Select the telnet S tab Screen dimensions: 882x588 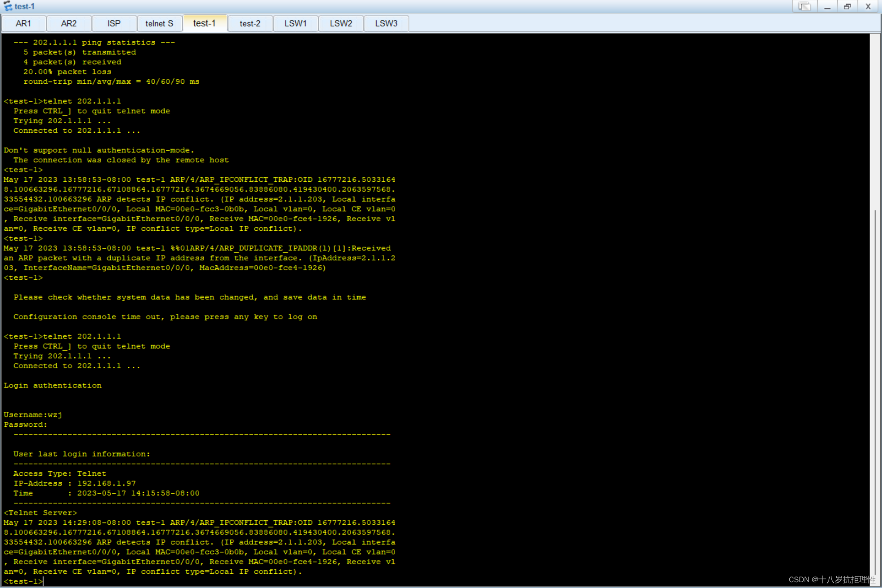[159, 23]
